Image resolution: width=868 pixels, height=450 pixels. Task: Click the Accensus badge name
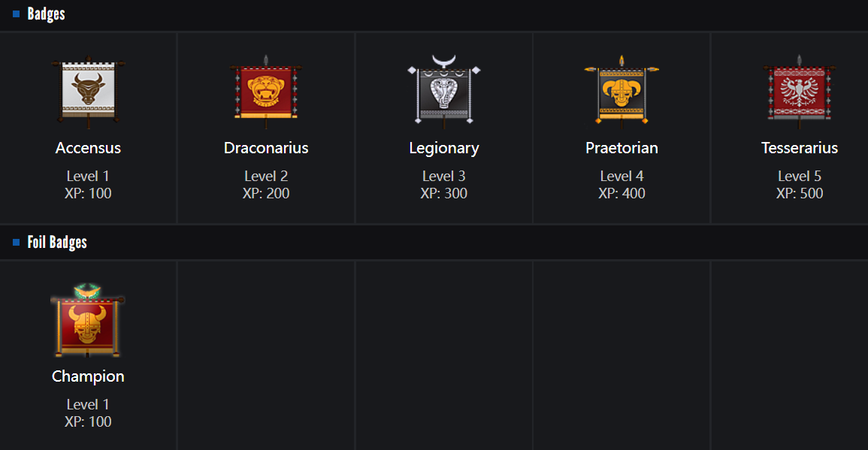click(88, 148)
